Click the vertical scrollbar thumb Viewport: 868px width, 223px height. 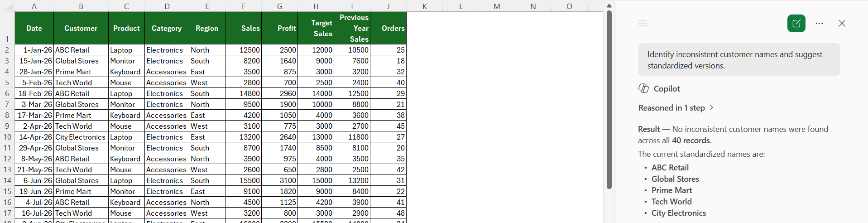click(609, 100)
